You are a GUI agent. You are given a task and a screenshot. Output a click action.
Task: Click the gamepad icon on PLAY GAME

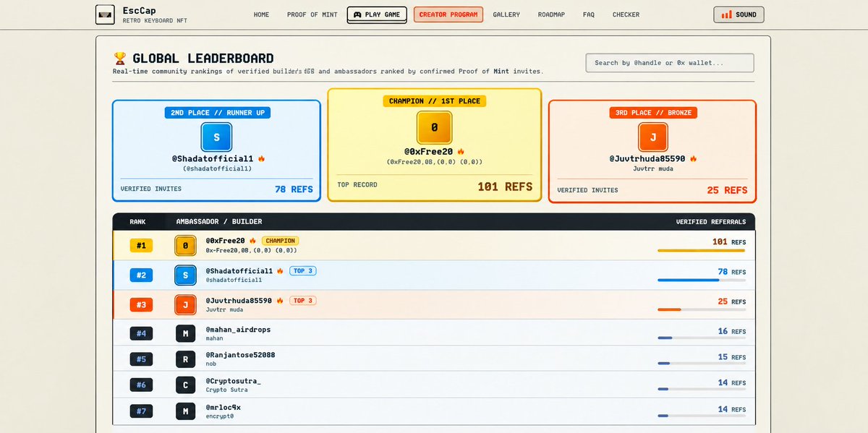coord(357,14)
